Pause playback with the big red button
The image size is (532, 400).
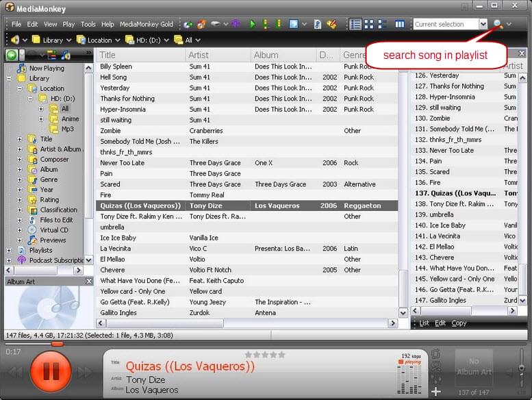(x=51, y=371)
